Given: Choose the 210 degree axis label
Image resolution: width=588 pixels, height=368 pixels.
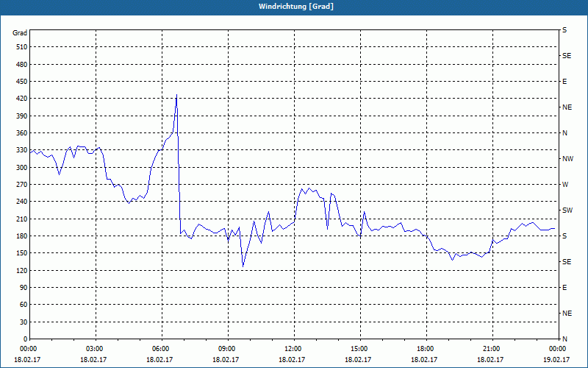Looking at the screenshot, I should (22, 219).
